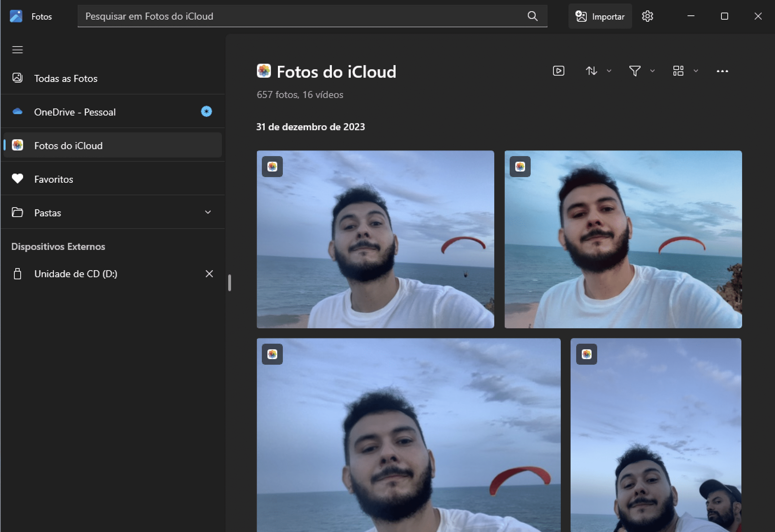Click the search magnifier icon
Image resolution: width=775 pixels, height=532 pixels.
coord(532,16)
